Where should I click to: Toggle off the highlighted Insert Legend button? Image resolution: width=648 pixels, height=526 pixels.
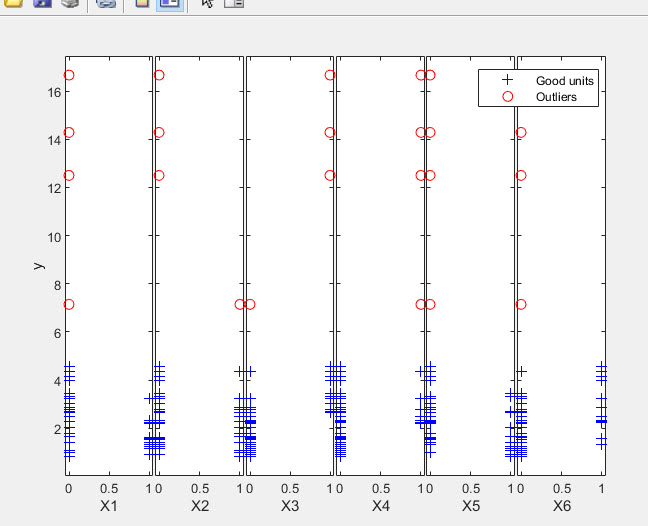(x=169, y=4)
